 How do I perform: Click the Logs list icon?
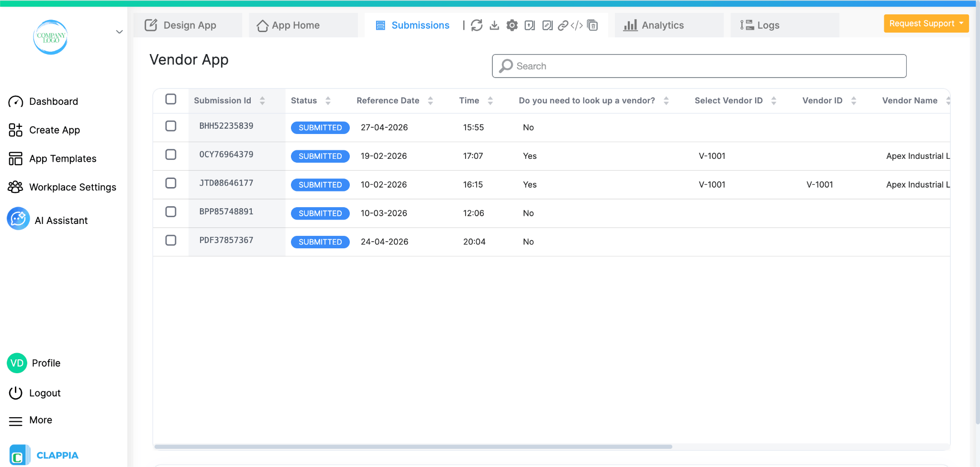point(746,25)
